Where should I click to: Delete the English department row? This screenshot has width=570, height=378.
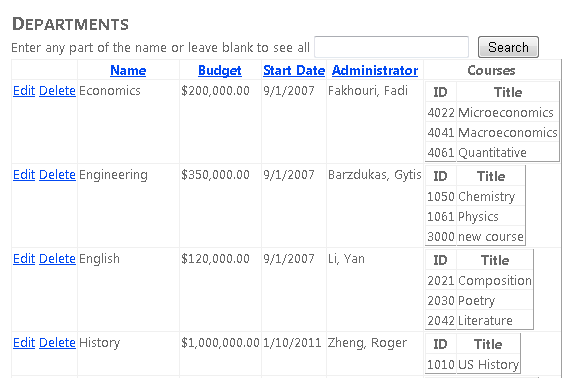tap(57, 258)
